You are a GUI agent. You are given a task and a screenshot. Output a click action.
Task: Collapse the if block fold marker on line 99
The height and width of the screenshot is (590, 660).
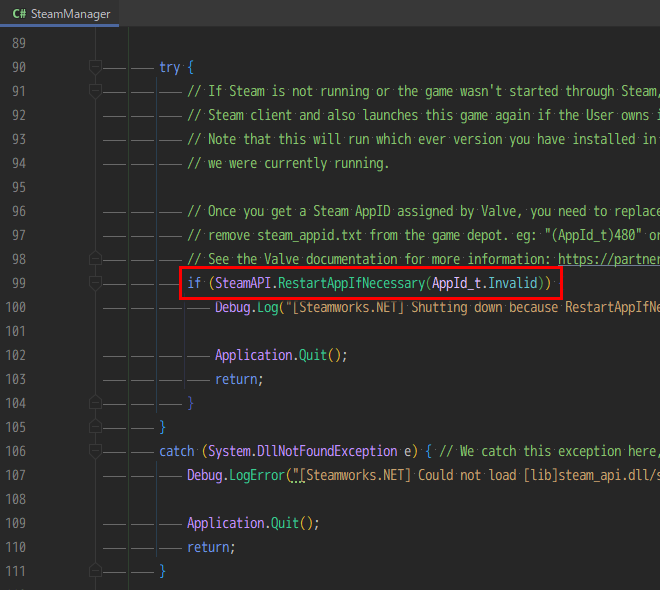point(96,283)
